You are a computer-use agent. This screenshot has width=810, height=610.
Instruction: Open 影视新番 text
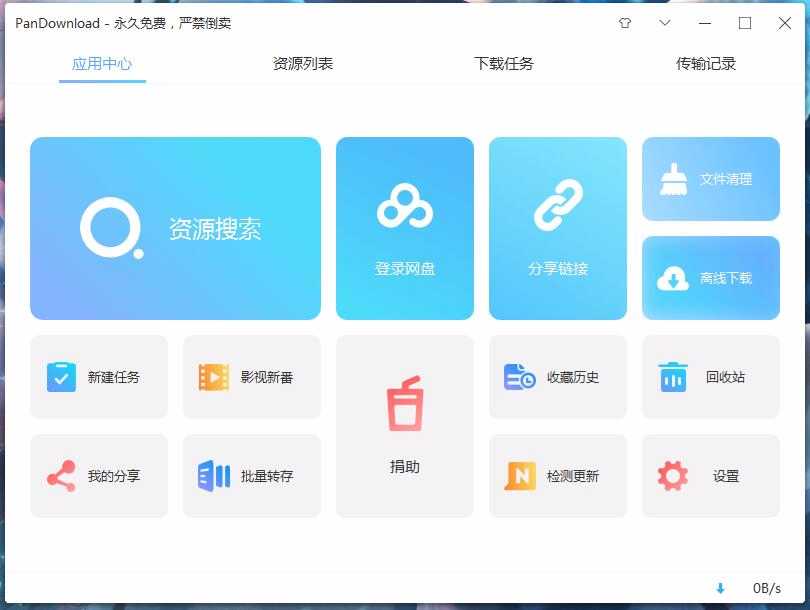(x=267, y=377)
